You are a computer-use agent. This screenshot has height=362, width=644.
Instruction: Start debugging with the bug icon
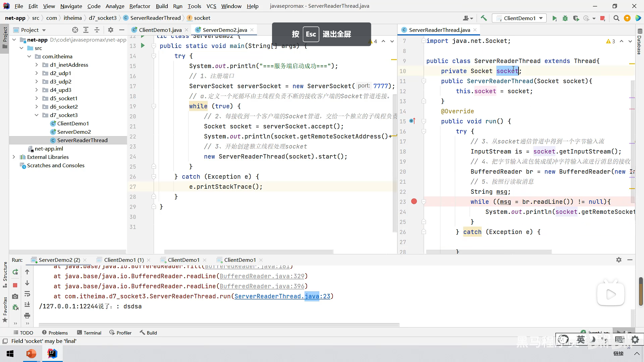click(565, 18)
